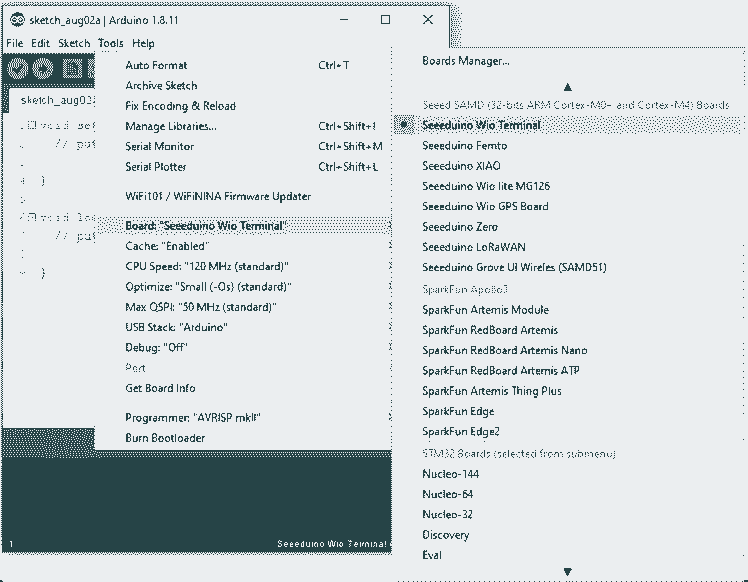The image size is (748, 582).
Task: Select the SparkFun Edge2 board
Action: 567,432
